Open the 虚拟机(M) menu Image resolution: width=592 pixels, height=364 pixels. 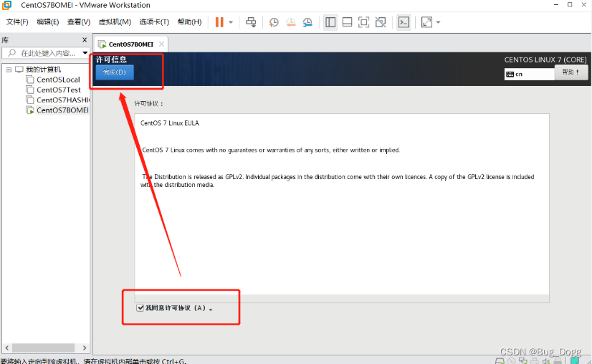click(115, 22)
